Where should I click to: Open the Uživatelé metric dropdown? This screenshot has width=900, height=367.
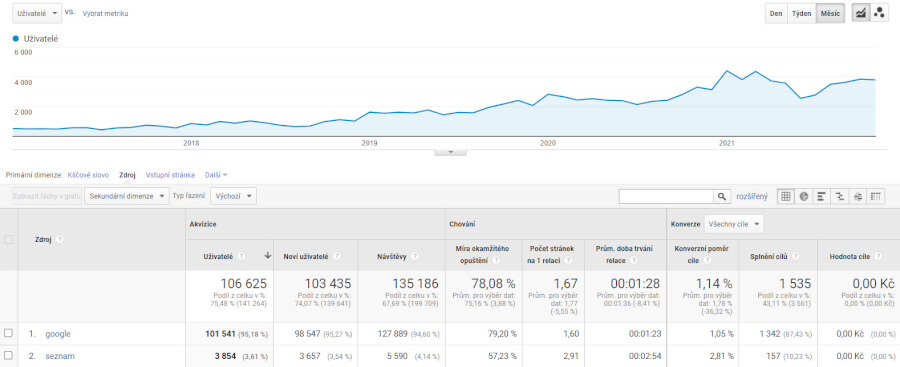pos(37,13)
